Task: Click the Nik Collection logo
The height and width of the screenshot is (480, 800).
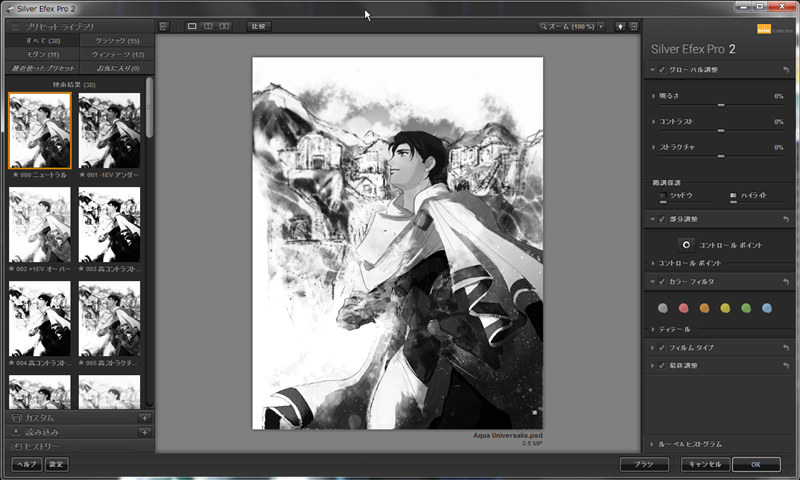Action: click(x=774, y=30)
